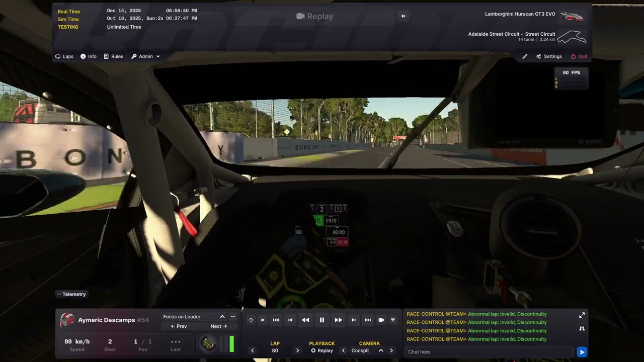Viewport: 644px width, 362px height.
Task: Open the Info menu
Action: [x=89, y=56]
